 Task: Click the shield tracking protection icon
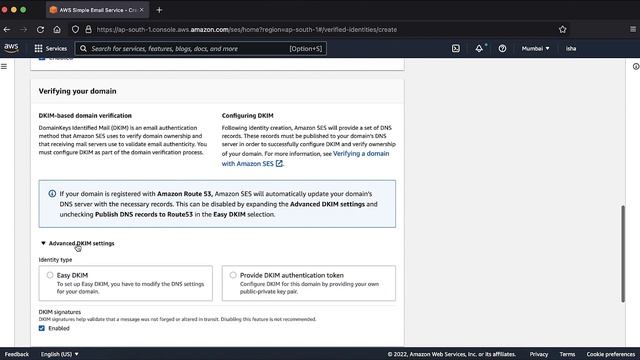(x=75, y=29)
